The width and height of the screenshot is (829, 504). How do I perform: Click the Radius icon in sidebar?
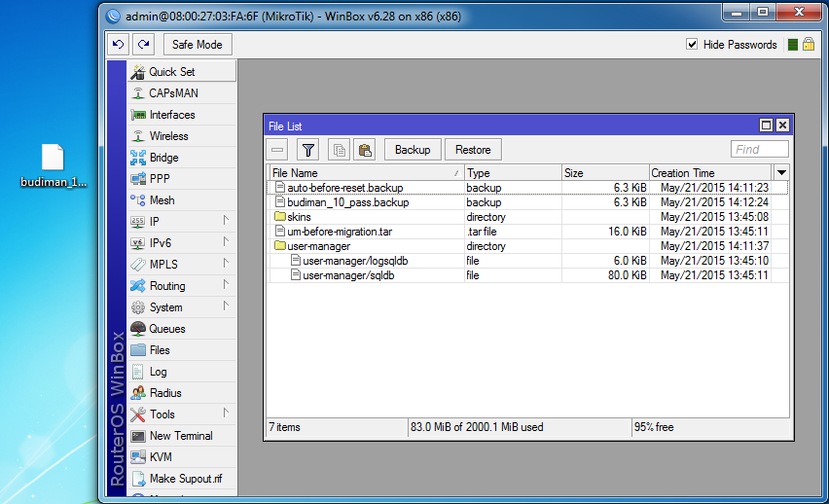pos(138,393)
